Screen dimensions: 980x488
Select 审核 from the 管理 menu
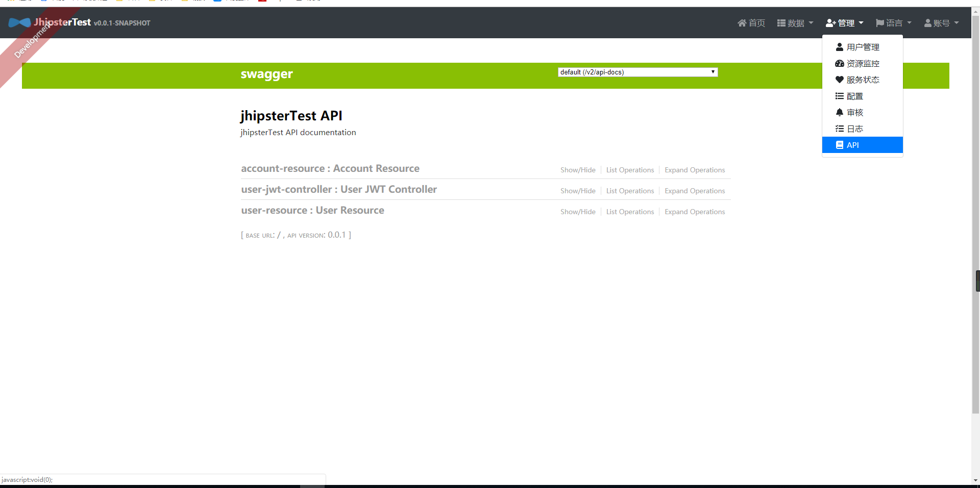click(x=863, y=112)
